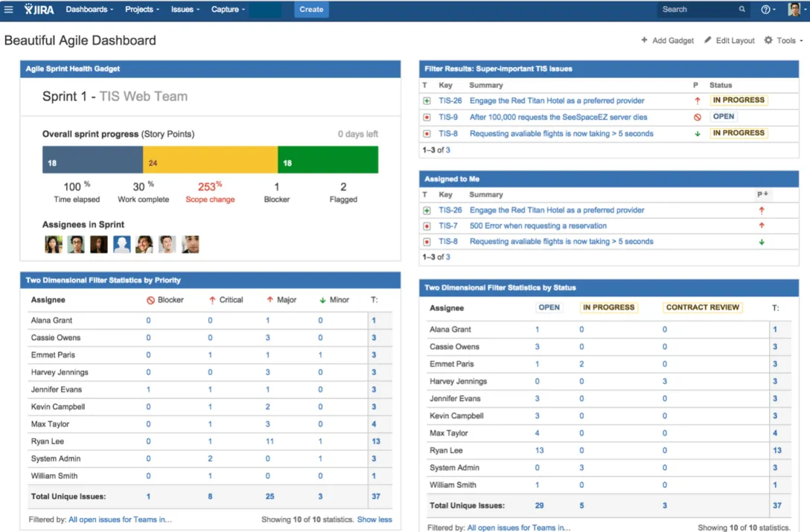This screenshot has width=810, height=532.
Task: Open TIS-7 key link in Assigned to Me
Action: click(448, 226)
